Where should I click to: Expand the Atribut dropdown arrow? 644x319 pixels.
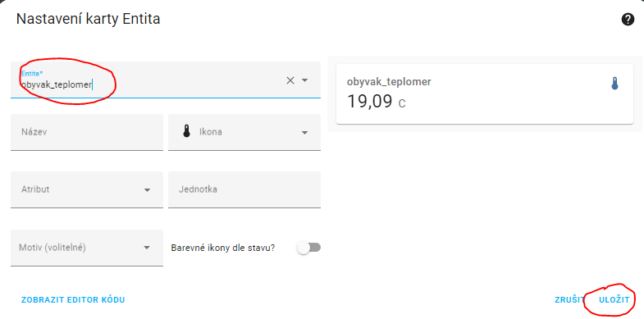click(147, 190)
